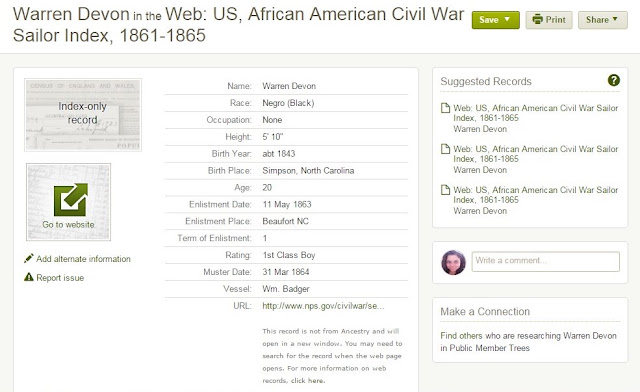Click the pencil icon for Add alternate information

pos(29,258)
